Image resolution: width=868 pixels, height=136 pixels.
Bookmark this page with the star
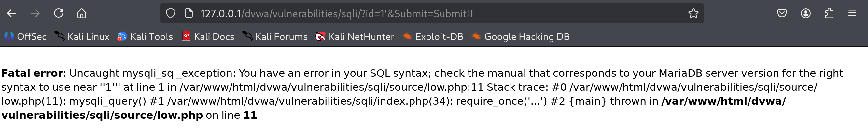pyautogui.click(x=693, y=13)
